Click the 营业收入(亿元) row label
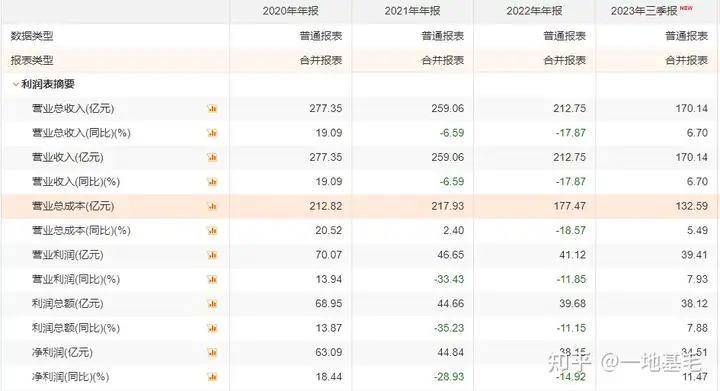The height and width of the screenshot is (391, 720). click(x=68, y=157)
